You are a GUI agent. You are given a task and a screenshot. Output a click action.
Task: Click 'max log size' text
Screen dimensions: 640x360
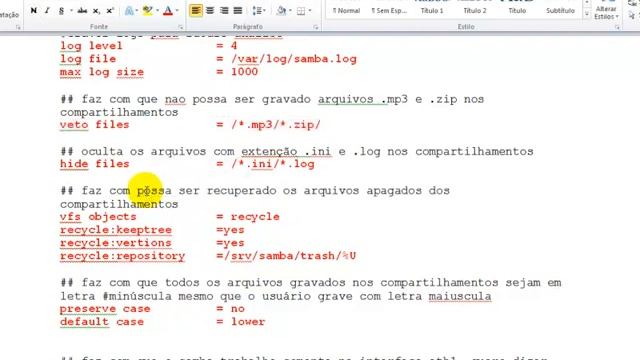102,72
